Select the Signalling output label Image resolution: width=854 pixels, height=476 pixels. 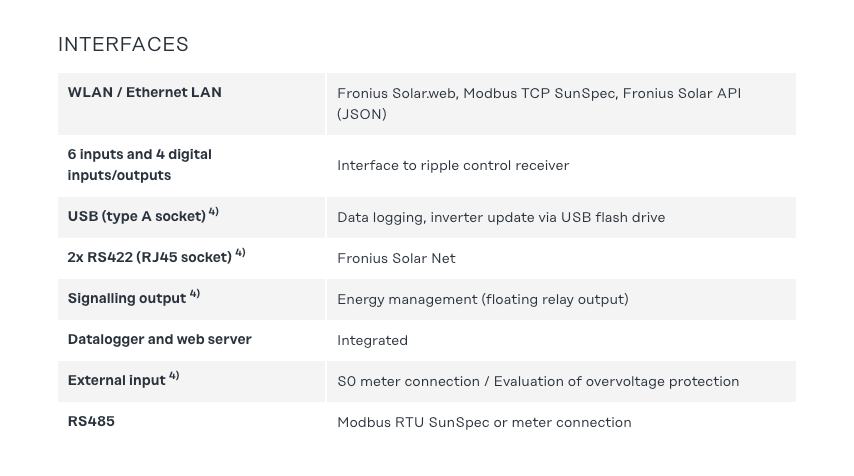point(127,298)
